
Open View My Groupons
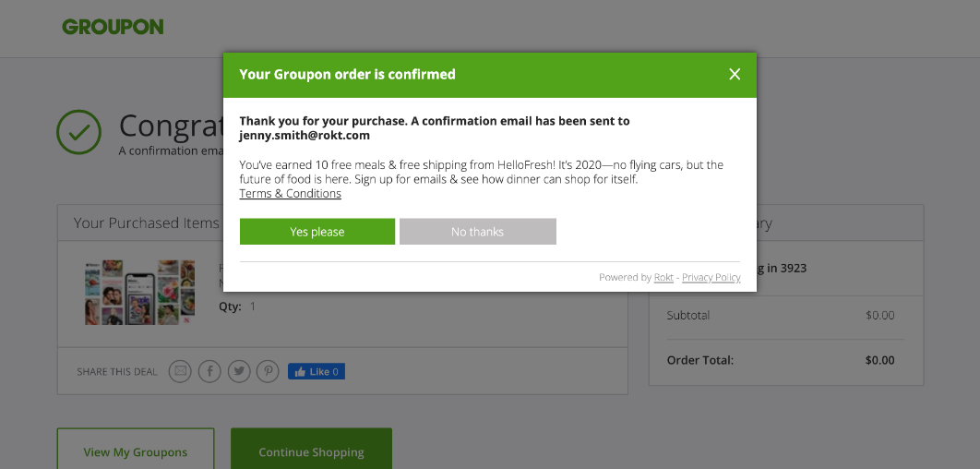[x=136, y=452]
